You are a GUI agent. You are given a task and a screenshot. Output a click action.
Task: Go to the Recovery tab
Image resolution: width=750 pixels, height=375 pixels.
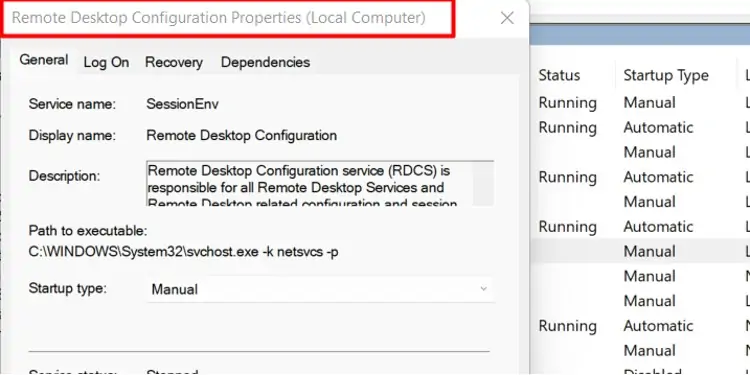(x=174, y=62)
